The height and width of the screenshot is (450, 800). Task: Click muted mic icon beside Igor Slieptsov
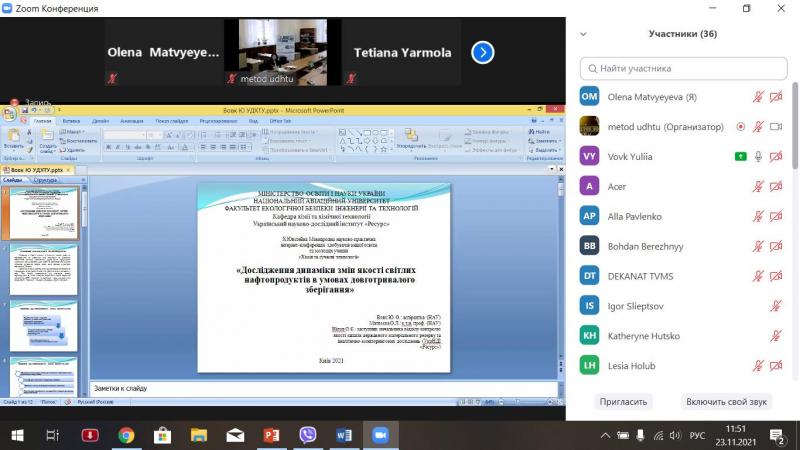point(776,306)
